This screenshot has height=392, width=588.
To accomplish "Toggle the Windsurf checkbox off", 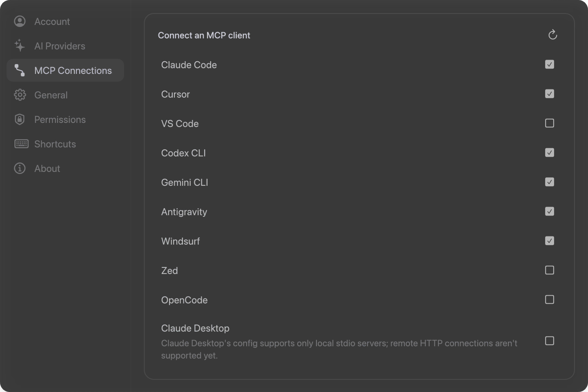I will 550,241.
